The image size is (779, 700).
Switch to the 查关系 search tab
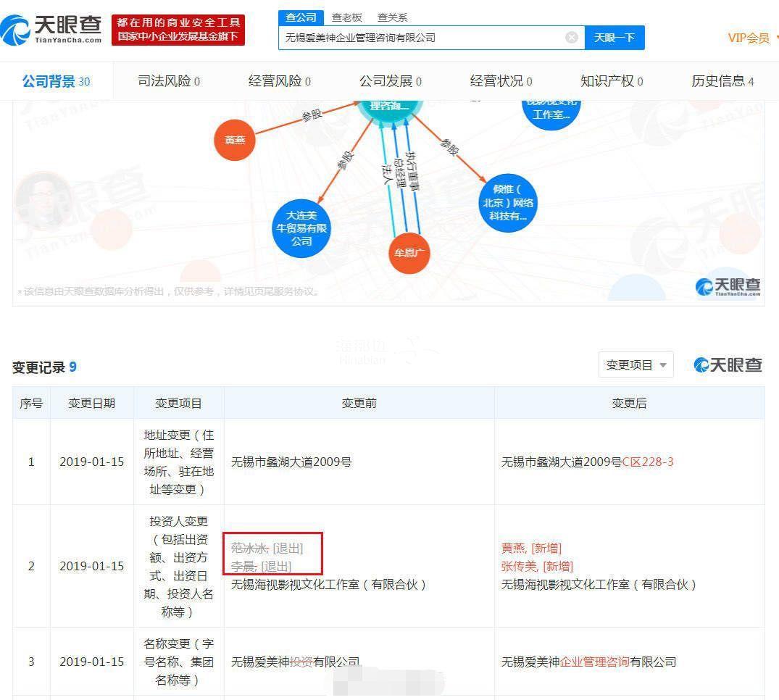pos(392,17)
